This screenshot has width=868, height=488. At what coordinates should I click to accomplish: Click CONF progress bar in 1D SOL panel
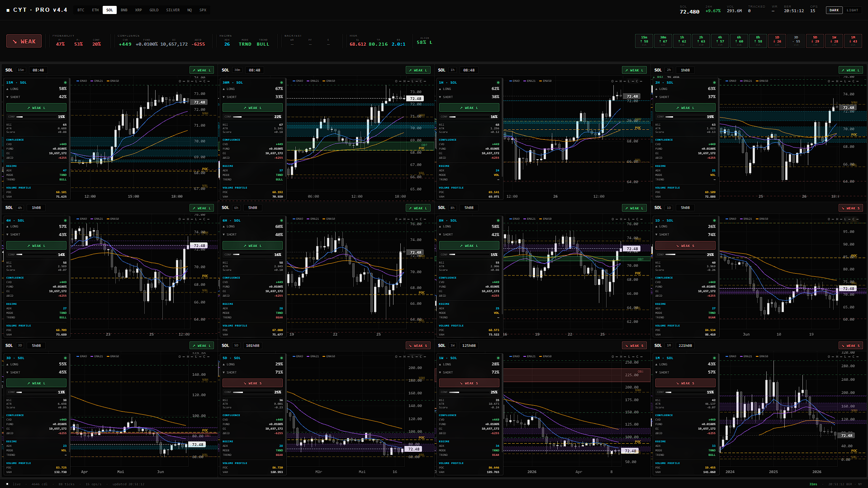tap(685, 255)
